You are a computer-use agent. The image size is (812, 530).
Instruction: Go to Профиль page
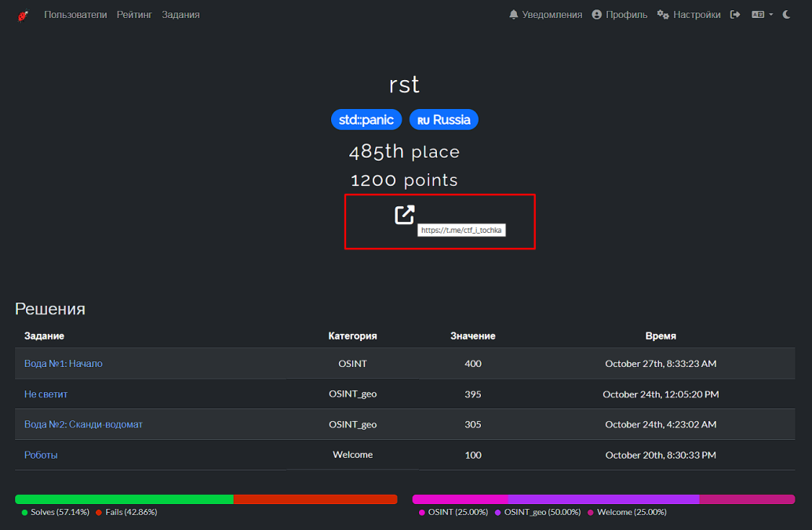(619, 15)
